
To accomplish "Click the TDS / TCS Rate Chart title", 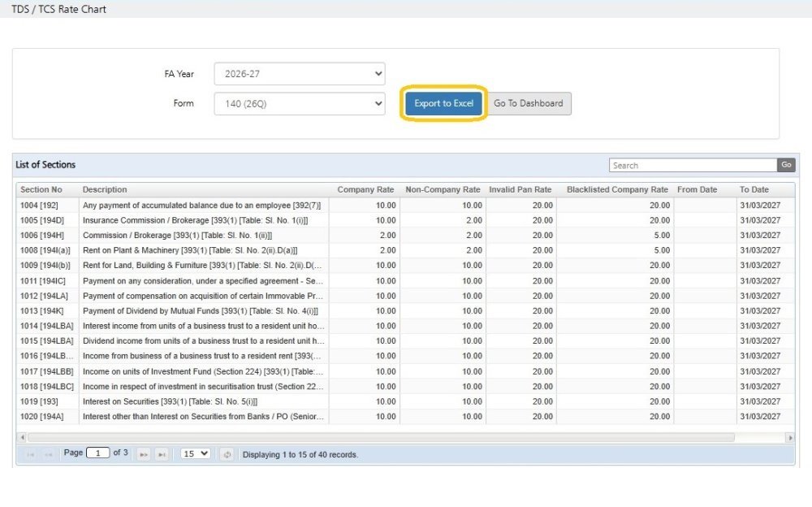I will tap(58, 9).
